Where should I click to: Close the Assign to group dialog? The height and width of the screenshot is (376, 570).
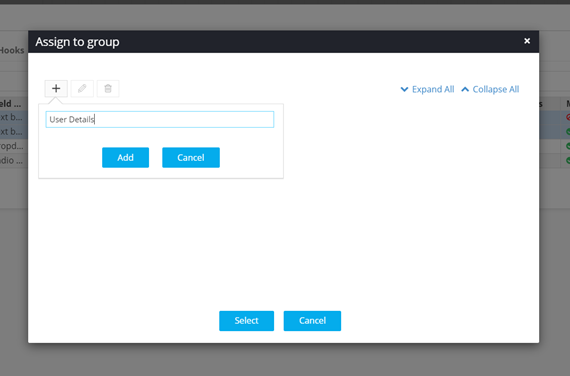pos(527,41)
